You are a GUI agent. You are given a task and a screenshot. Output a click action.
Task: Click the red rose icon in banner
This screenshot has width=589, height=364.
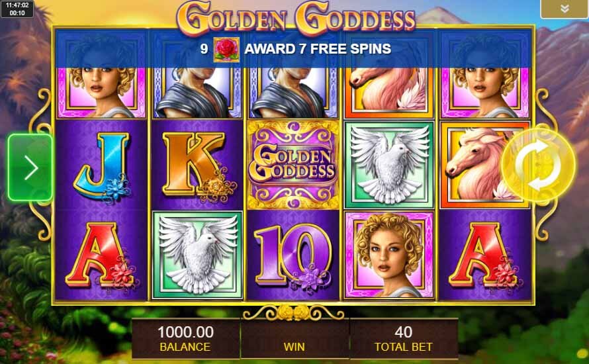point(226,49)
